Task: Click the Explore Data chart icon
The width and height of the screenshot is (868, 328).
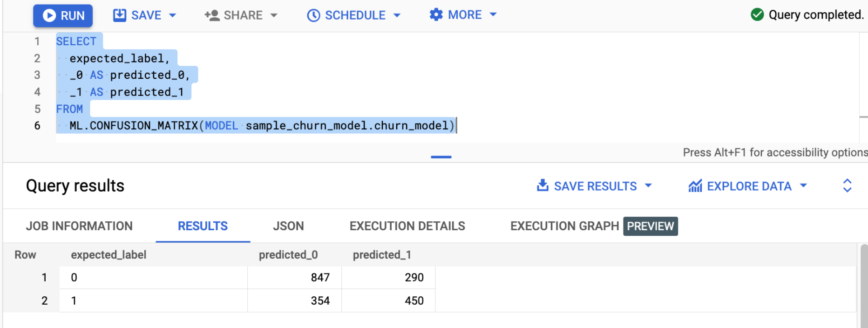Action: 695,186
